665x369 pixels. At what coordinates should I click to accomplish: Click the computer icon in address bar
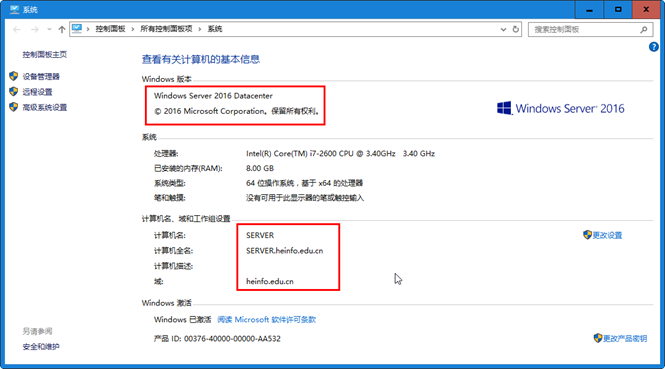77,28
